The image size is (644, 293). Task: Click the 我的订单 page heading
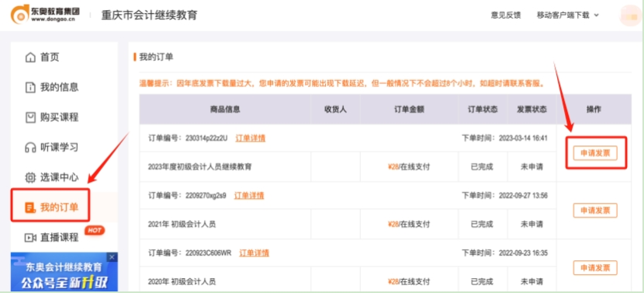pos(156,58)
